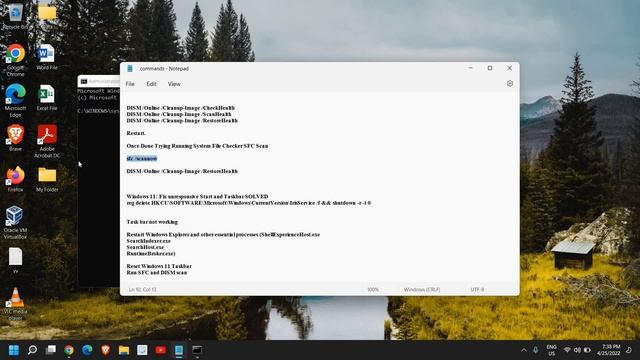Select the folder icon beside Recycle Bin
The height and width of the screenshot is (360, 640).
47,13
